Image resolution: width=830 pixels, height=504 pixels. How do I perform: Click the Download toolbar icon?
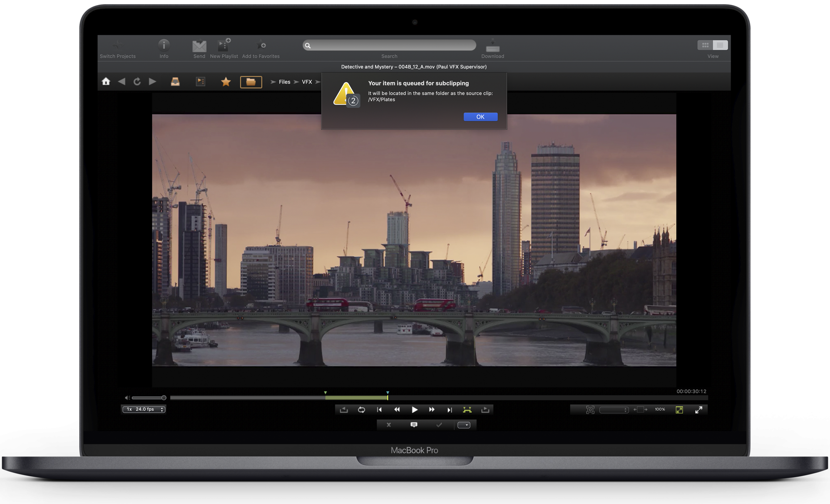point(492,46)
